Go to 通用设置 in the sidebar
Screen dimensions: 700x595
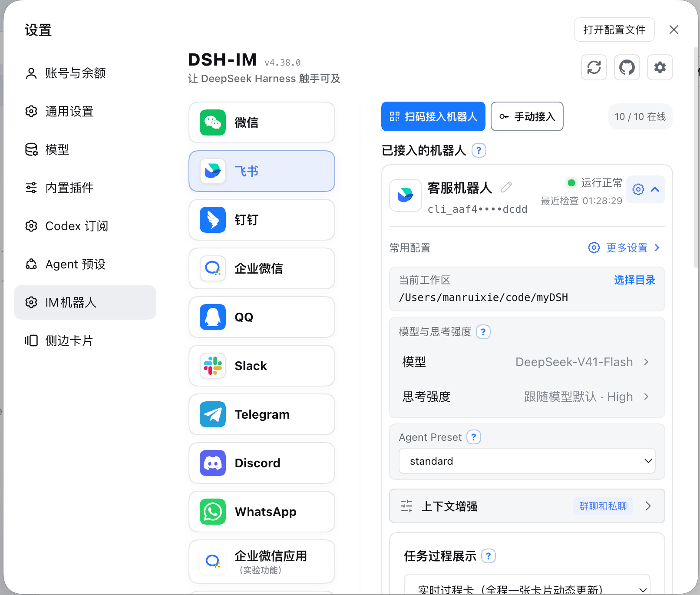(85, 111)
